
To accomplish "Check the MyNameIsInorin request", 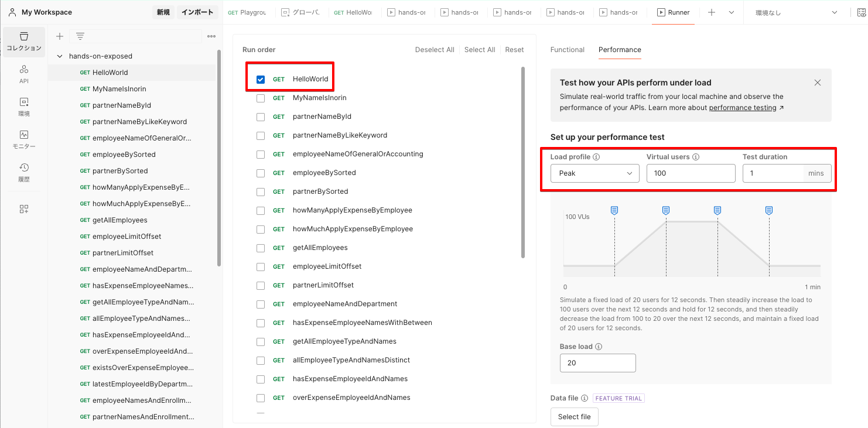I will (260, 98).
